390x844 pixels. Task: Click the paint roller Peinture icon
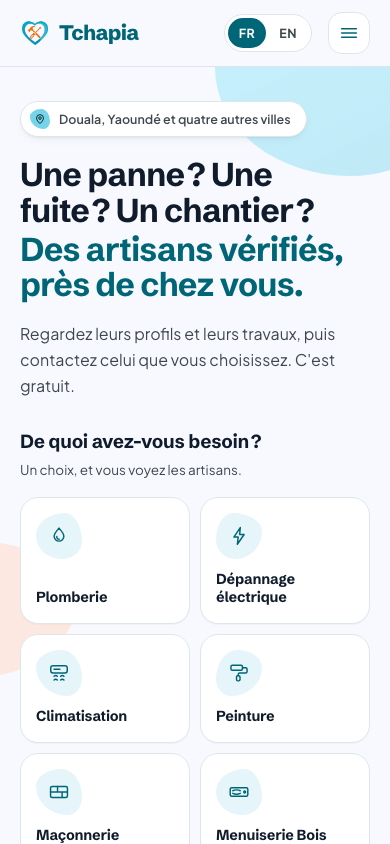tap(239, 673)
